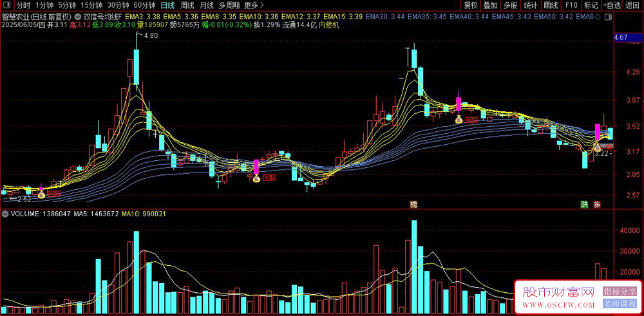
Task: Click the EMA3: 3.38 value
Action: coord(142,17)
